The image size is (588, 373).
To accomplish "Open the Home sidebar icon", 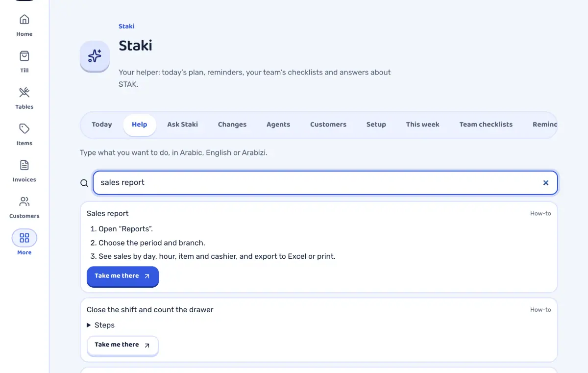I will pyautogui.click(x=24, y=20).
